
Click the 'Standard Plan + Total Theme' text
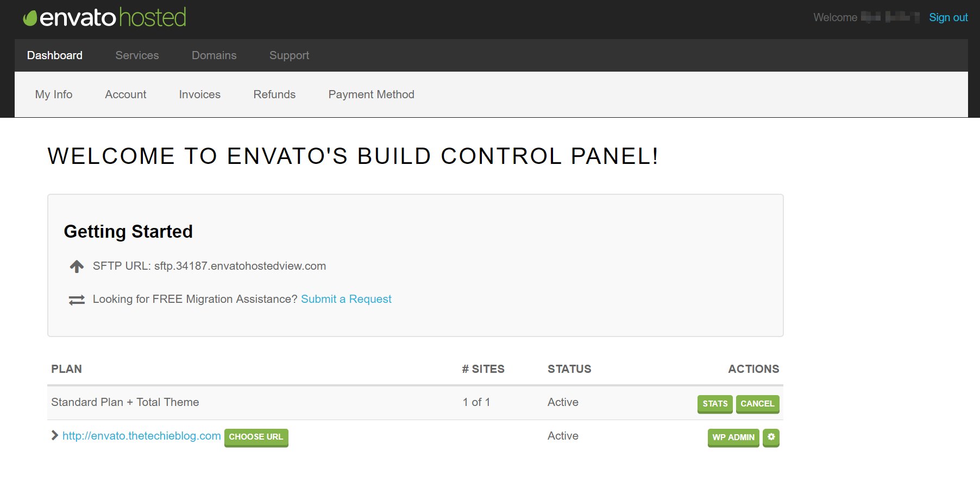(x=125, y=402)
